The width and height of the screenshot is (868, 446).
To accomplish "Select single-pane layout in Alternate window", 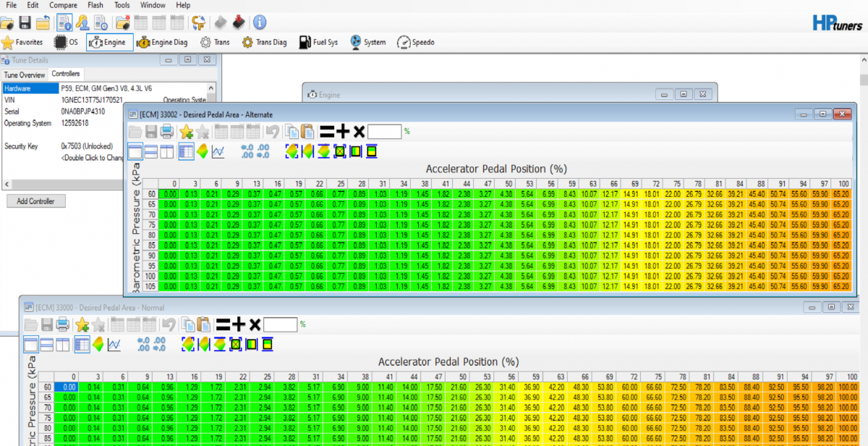I will (135, 151).
